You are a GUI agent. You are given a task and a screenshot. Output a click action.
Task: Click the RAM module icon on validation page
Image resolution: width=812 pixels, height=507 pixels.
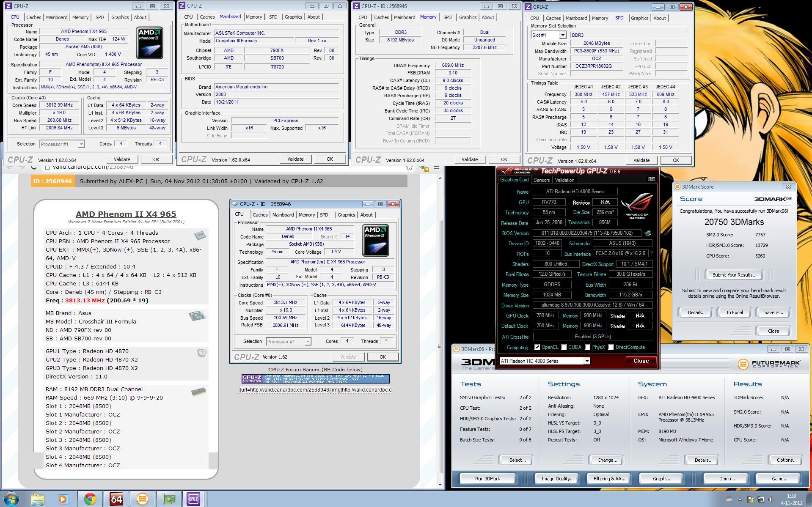coord(198,392)
